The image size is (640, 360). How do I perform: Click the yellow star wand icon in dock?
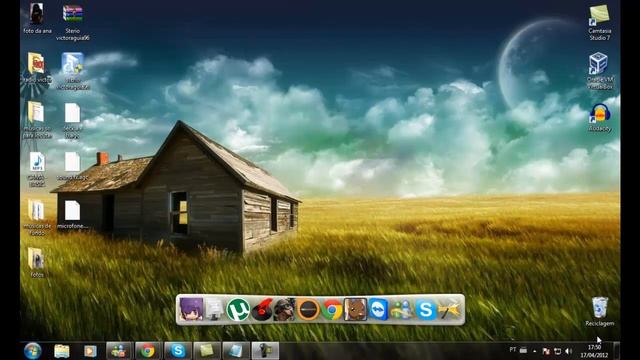point(449,310)
